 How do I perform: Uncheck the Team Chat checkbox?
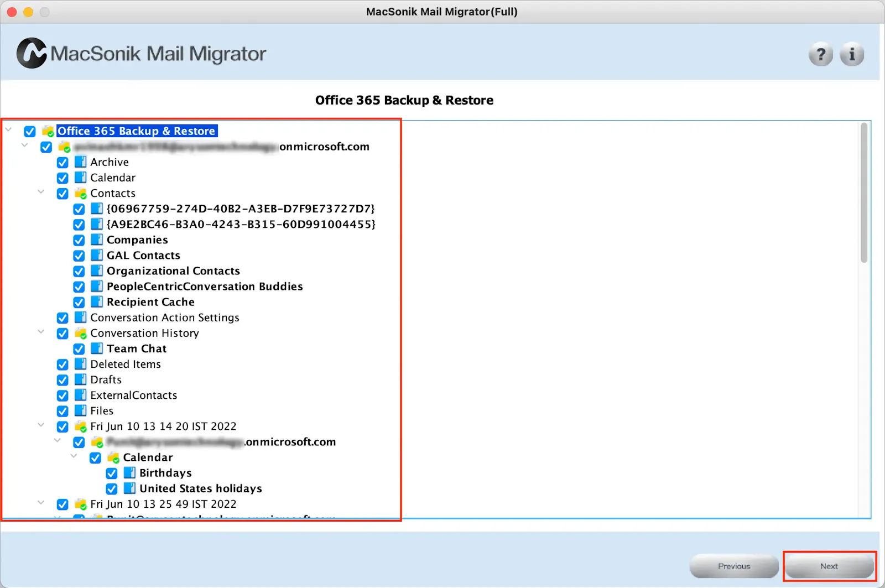click(x=79, y=348)
